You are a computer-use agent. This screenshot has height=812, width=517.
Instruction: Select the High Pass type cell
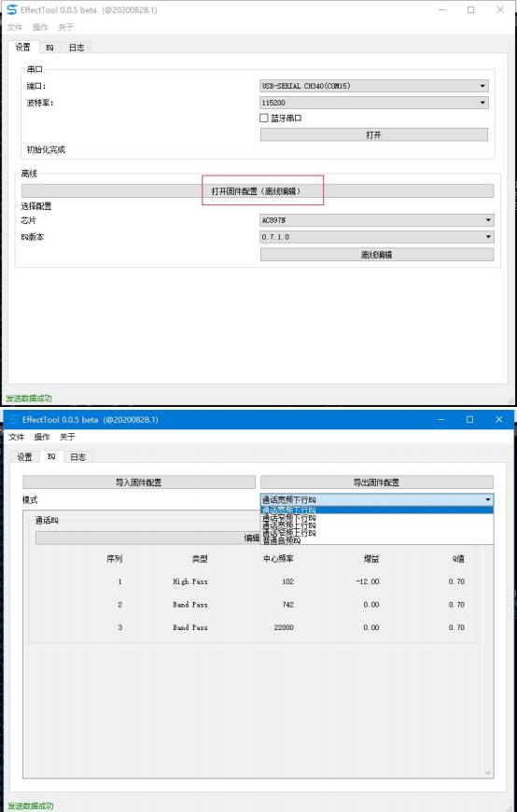coord(190,581)
